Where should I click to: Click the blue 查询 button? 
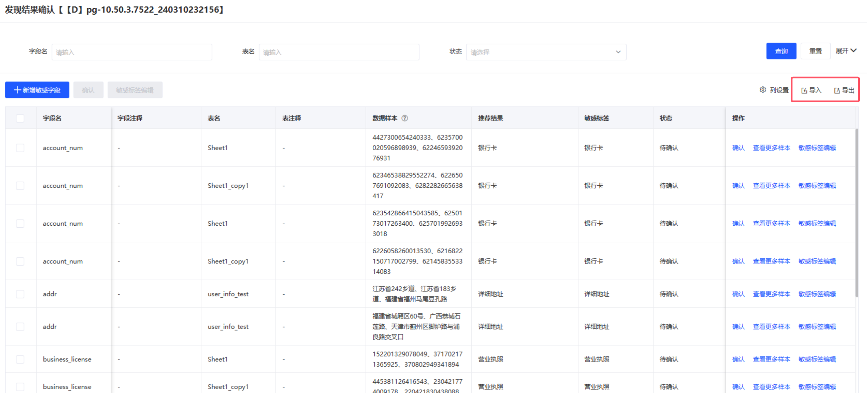click(x=781, y=51)
